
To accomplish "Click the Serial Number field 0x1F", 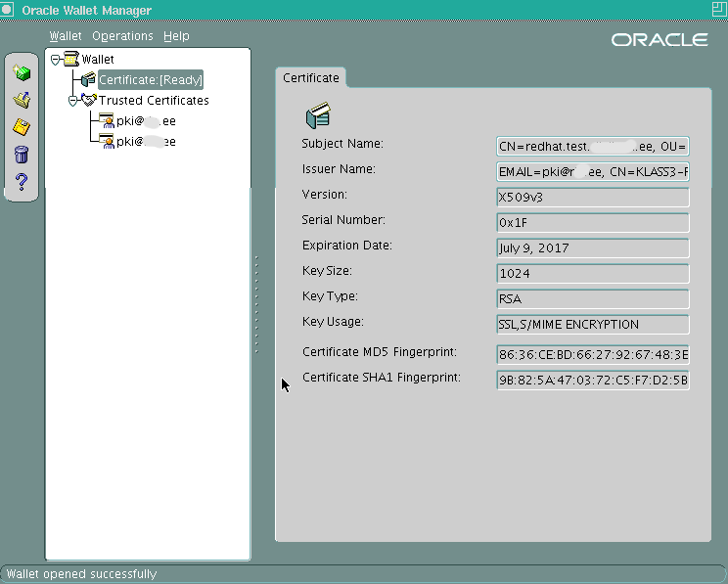I will 592,223.
